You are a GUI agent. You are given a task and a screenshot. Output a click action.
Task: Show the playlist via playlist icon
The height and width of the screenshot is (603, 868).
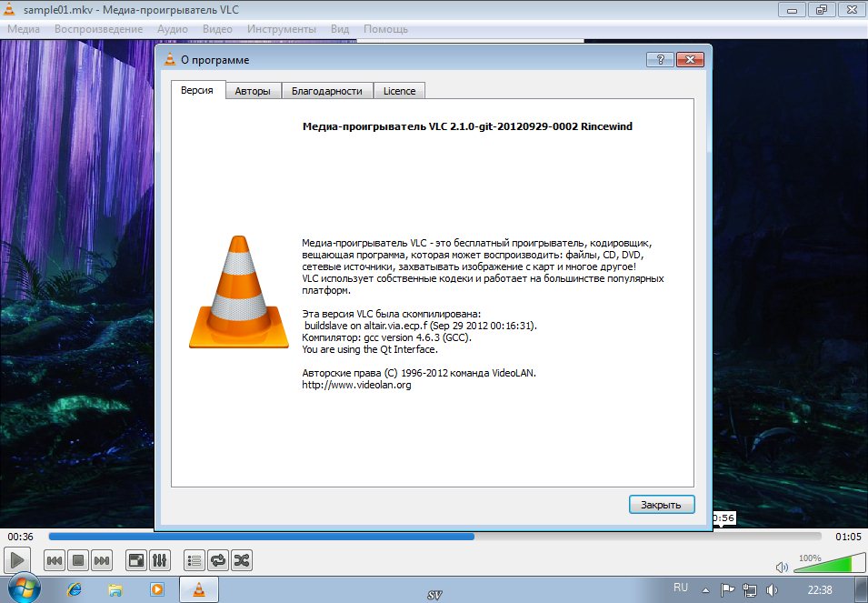point(194,561)
